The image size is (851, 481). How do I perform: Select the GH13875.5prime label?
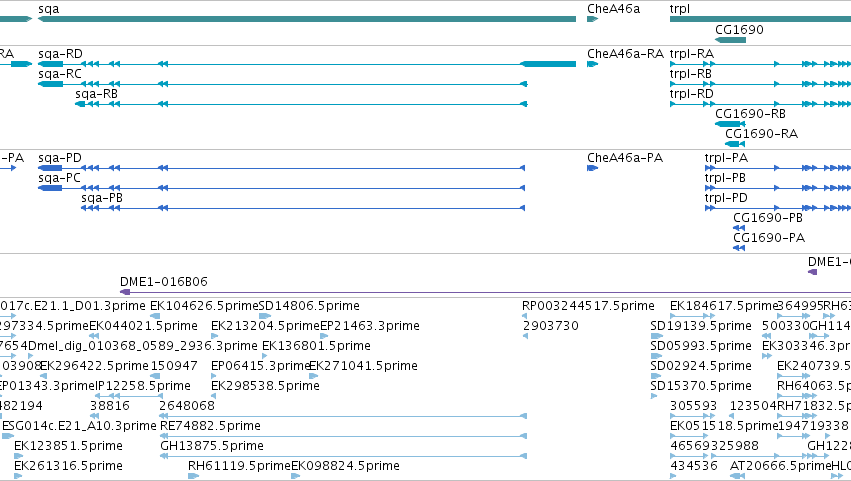212,447
